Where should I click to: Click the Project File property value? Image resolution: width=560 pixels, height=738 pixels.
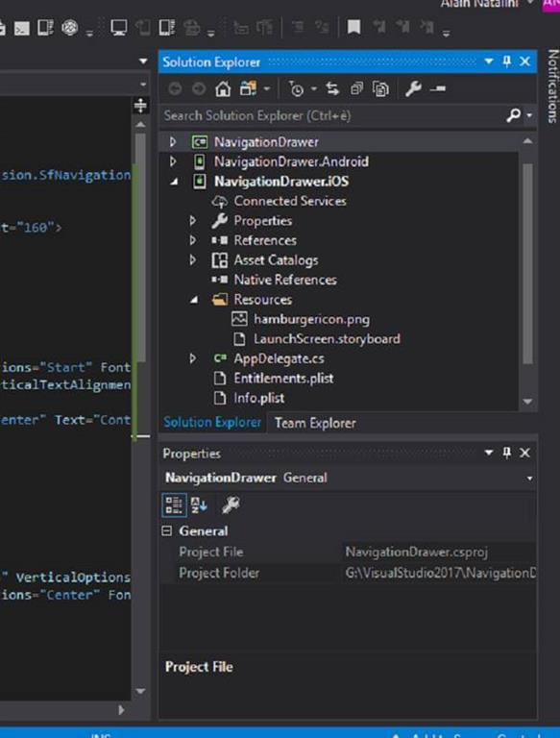[438, 552]
